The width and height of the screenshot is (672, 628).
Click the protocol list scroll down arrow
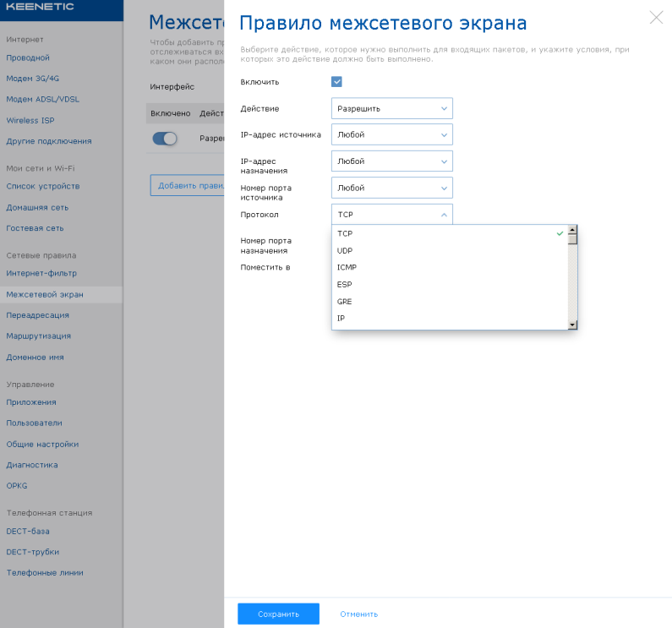click(x=572, y=325)
